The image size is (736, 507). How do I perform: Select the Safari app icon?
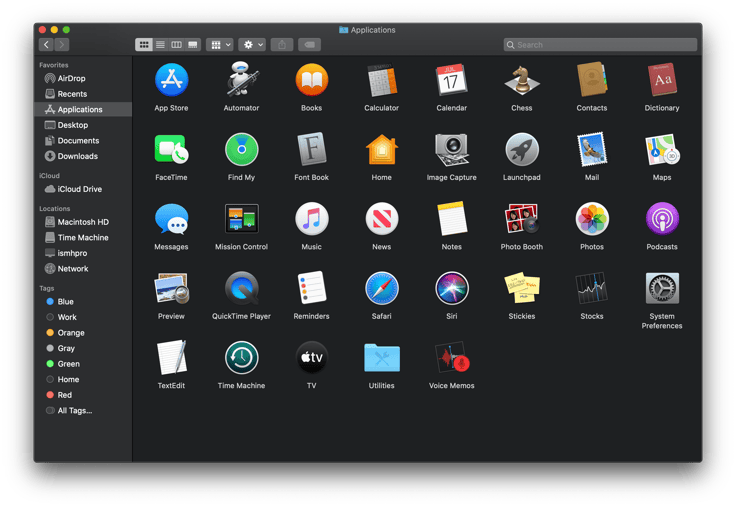pyautogui.click(x=382, y=289)
